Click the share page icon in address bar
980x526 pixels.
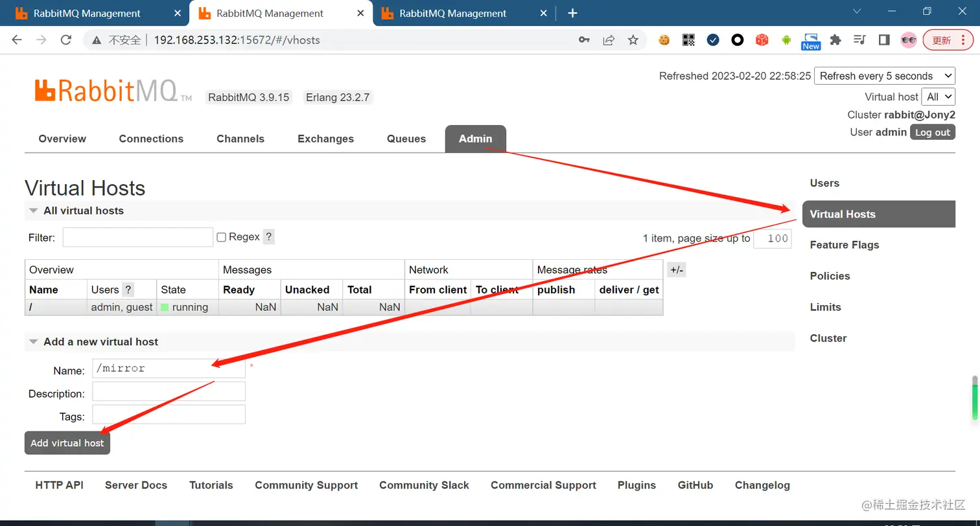pos(609,40)
